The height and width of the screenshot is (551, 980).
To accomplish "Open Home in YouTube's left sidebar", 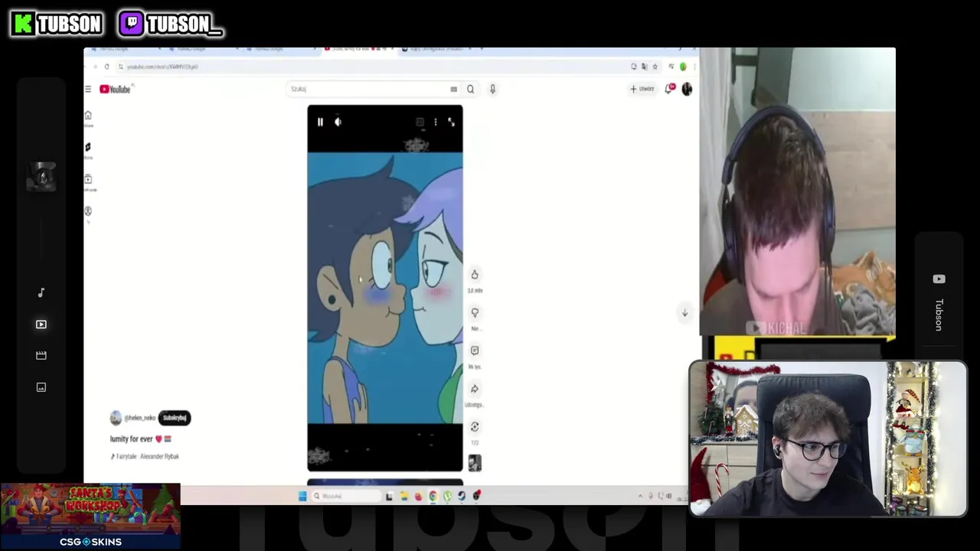I will pyautogui.click(x=88, y=118).
